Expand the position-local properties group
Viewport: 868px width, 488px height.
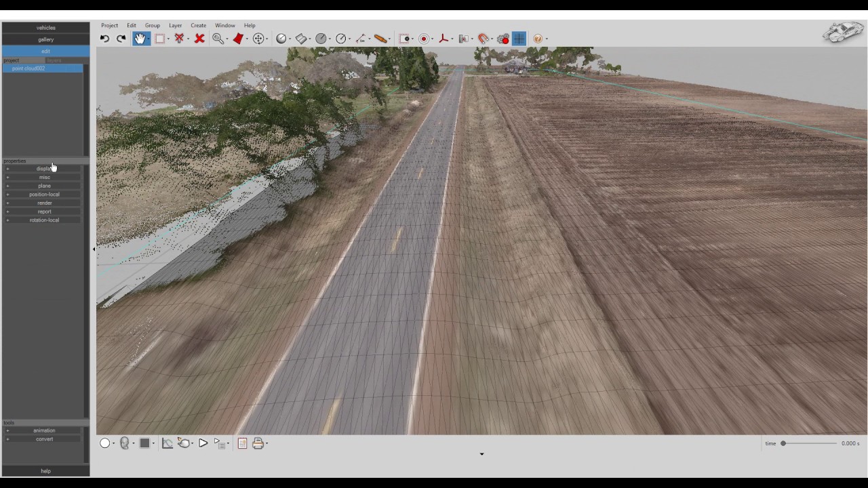[44, 195]
